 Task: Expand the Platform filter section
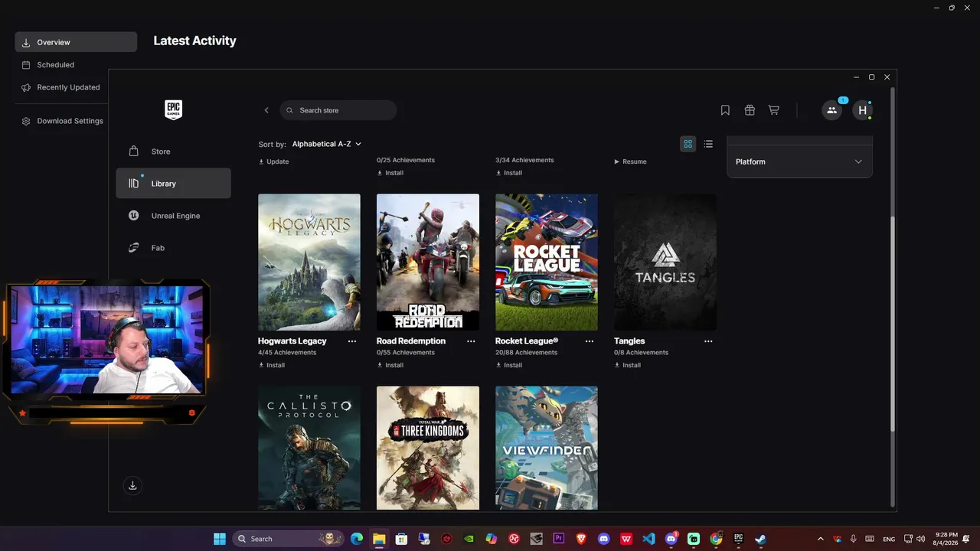point(799,161)
